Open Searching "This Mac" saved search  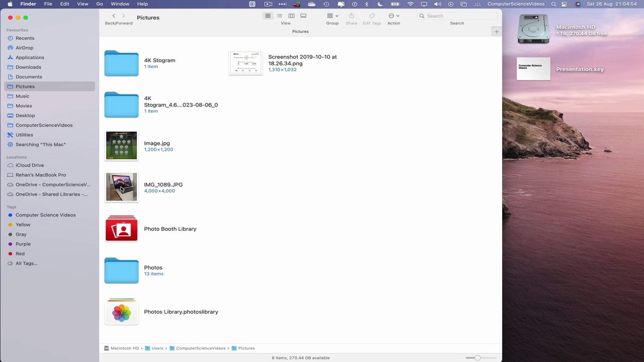[x=49, y=144]
